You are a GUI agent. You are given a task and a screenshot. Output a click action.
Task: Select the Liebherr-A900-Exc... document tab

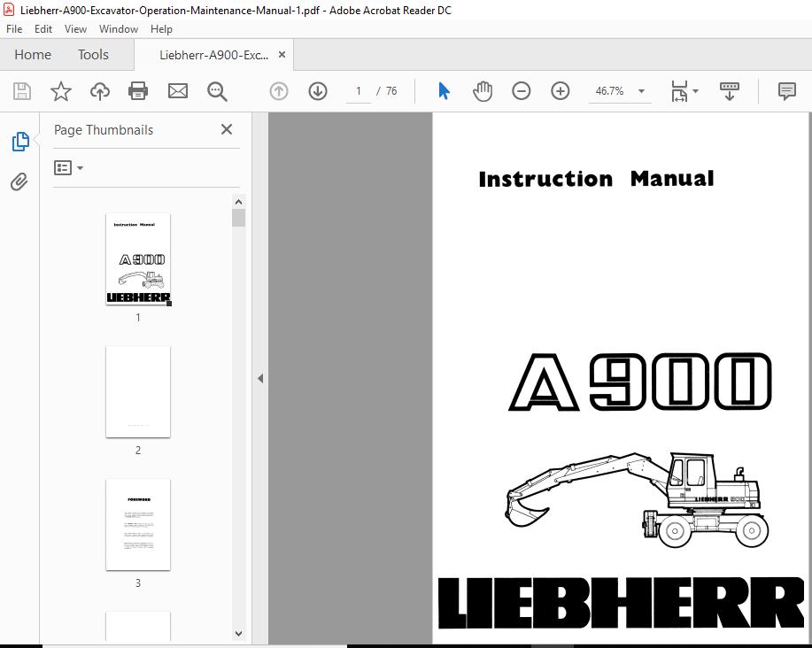[213, 56]
